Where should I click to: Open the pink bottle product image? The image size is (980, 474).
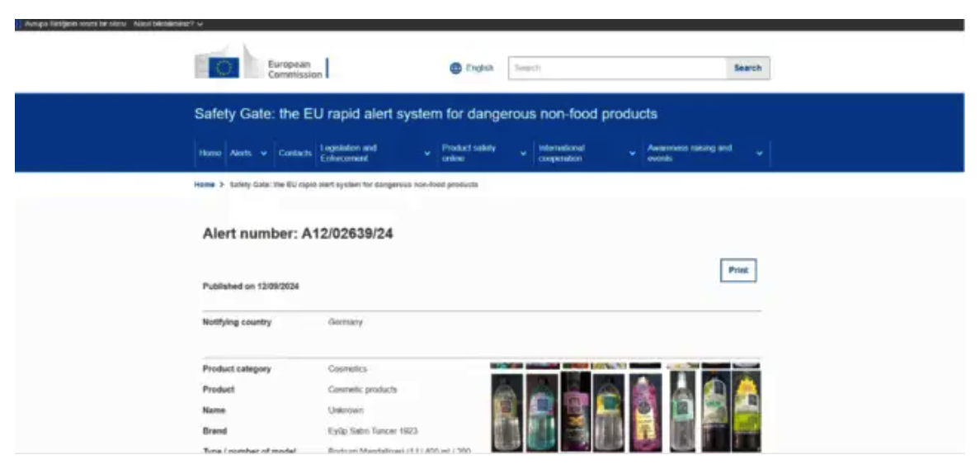[x=645, y=407]
